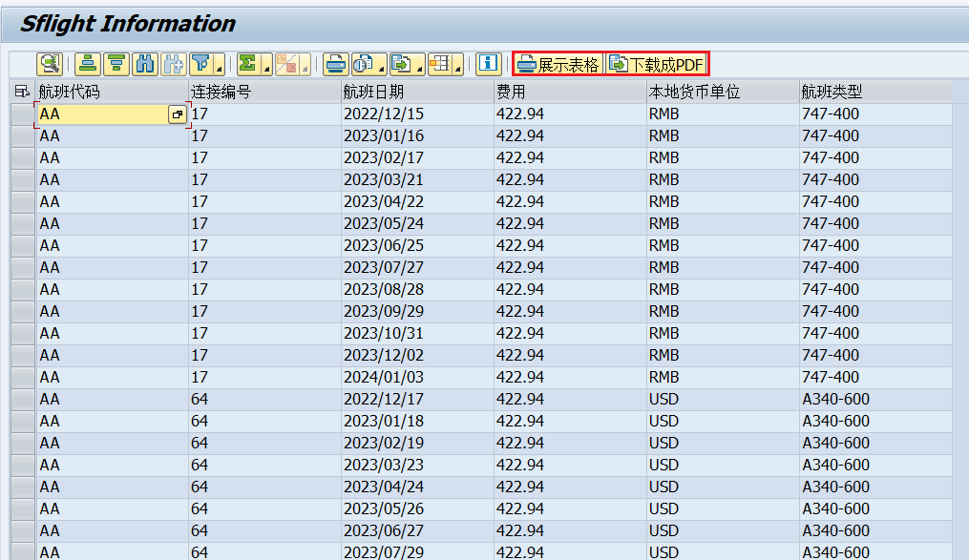
Task: Click the 展示表格 button
Action: [x=558, y=64]
